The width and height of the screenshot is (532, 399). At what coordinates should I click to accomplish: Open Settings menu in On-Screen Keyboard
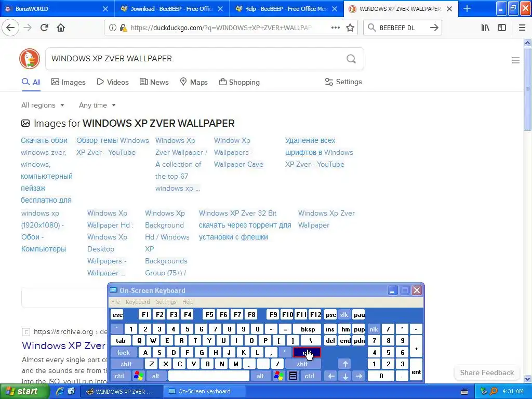click(166, 302)
